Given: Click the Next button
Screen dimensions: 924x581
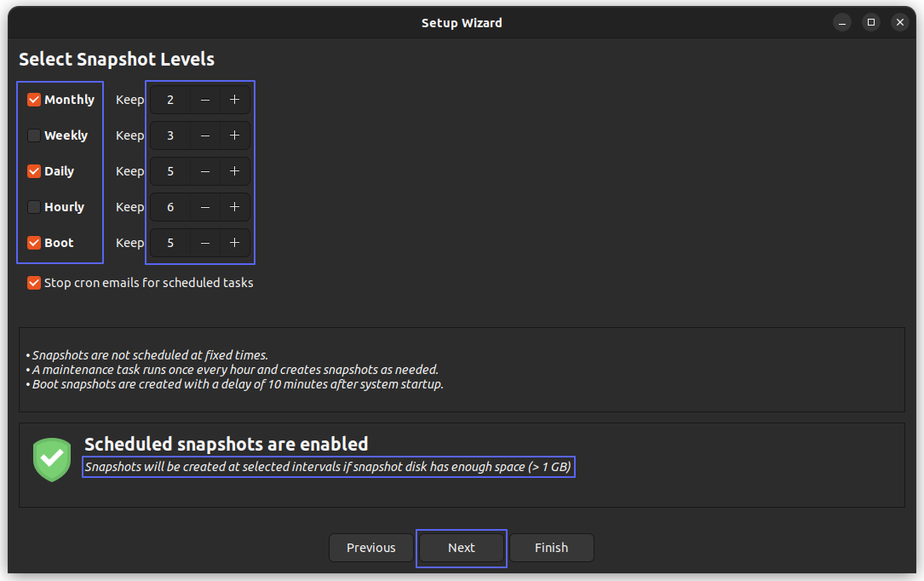Looking at the screenshot, I should tap(461, 548).
